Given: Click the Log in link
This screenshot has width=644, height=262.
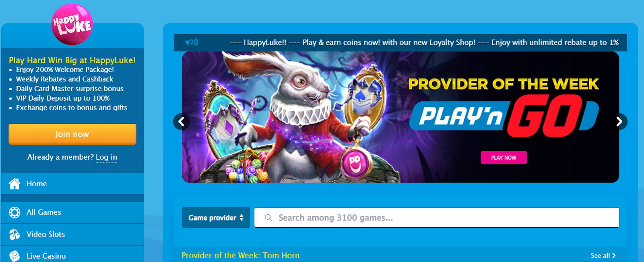Looking at the screenshot, I should [106, 157].
